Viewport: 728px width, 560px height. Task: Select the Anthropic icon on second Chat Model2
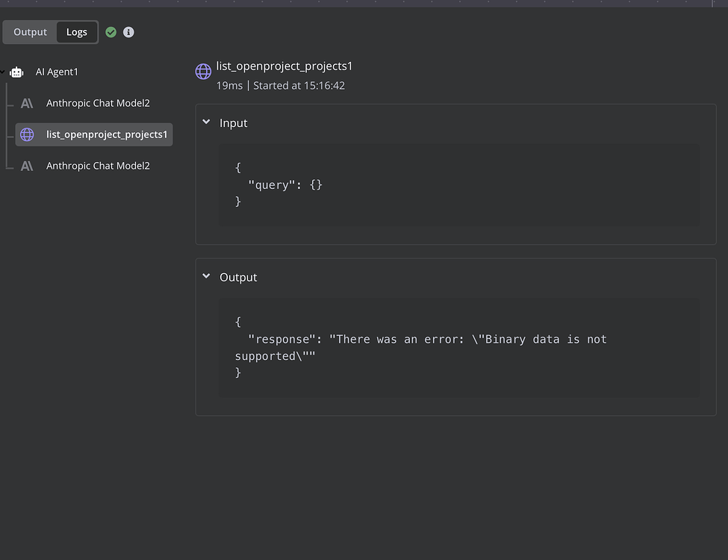[x=28, y=165]
